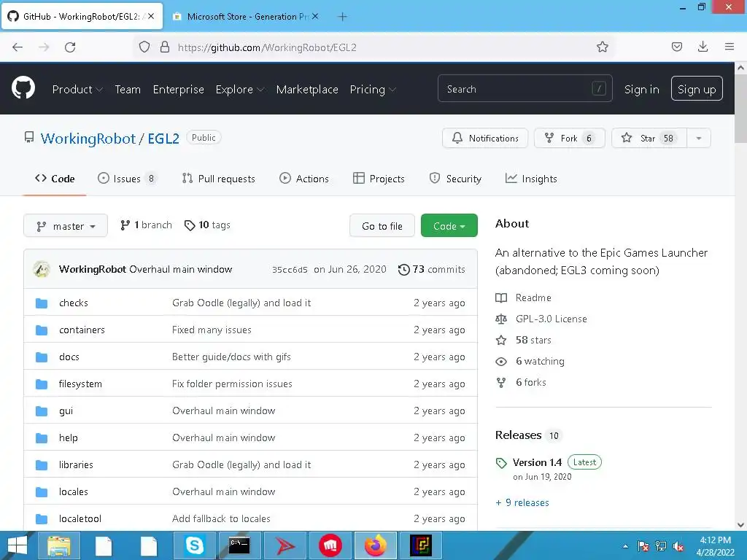
Task: Open a new browser tab with plus
Action: pyautogui.click(x=342, y=17)
